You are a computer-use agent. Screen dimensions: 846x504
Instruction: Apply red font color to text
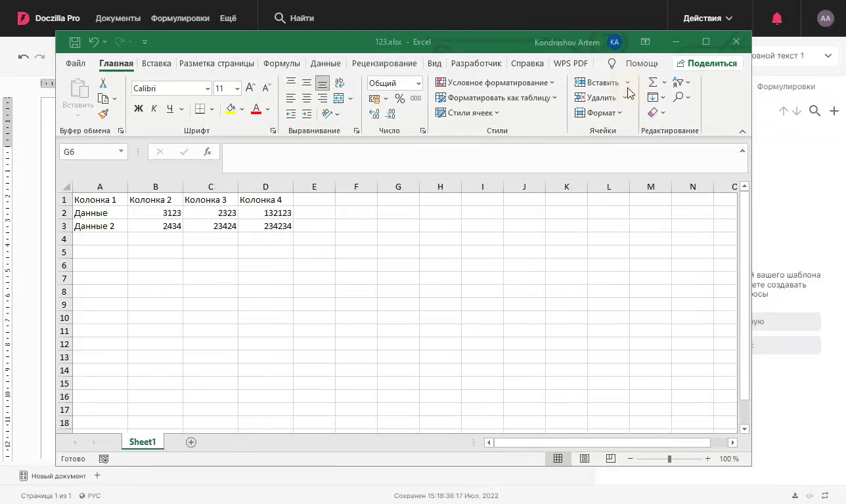click(256, 109)
